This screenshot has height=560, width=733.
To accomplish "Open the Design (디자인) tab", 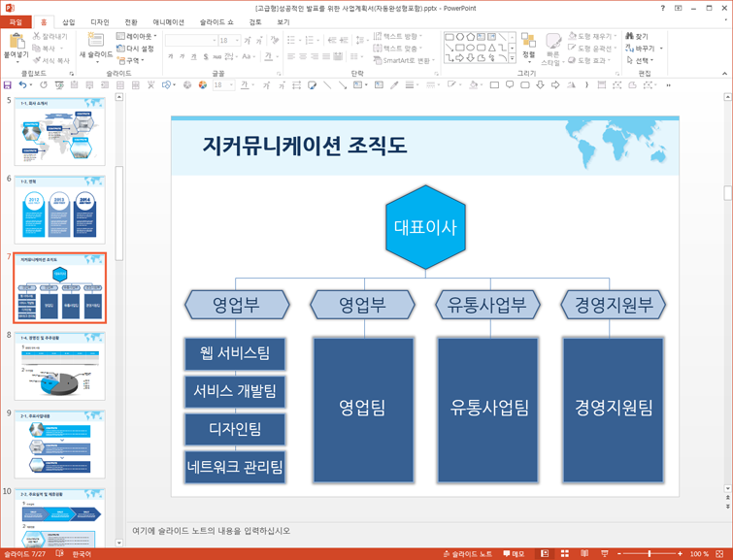I will (100, 22).
